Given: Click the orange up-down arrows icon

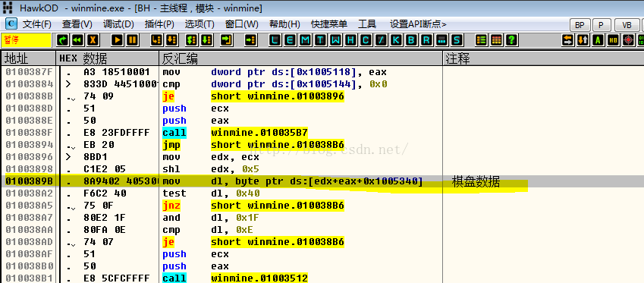Looking at the screenshot, I should click(x=583, y=40).
